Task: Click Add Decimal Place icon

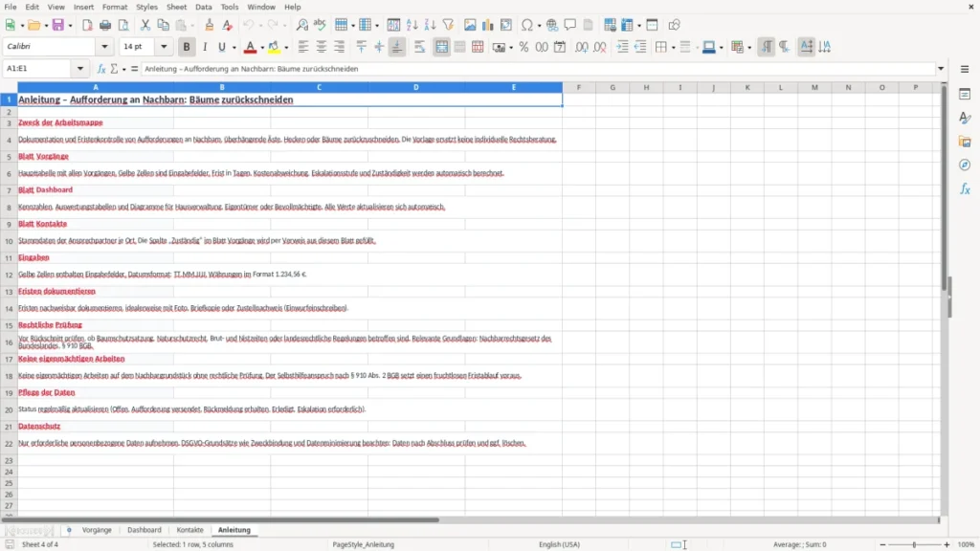Action: coord(581,47)
